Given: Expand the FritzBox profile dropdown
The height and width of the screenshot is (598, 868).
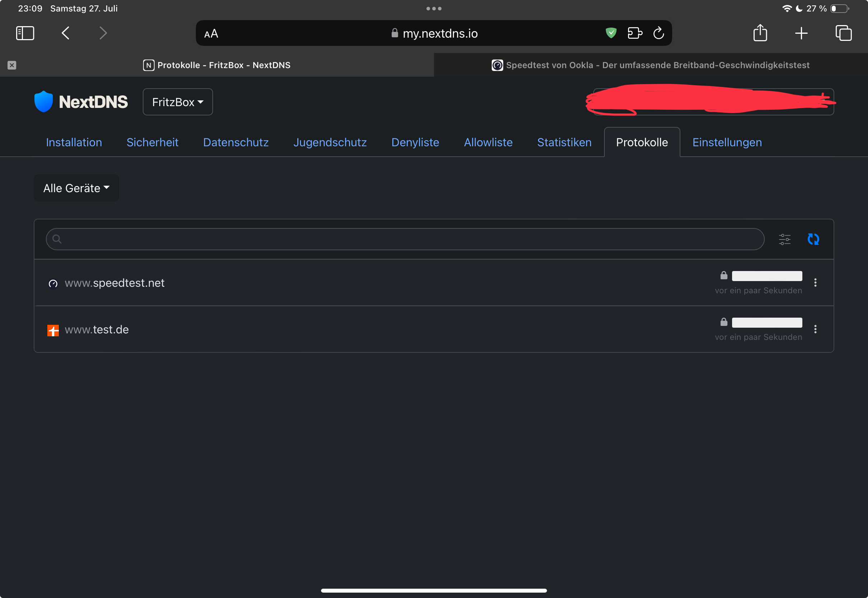Looking at the screenshot, I should point(178,102).
